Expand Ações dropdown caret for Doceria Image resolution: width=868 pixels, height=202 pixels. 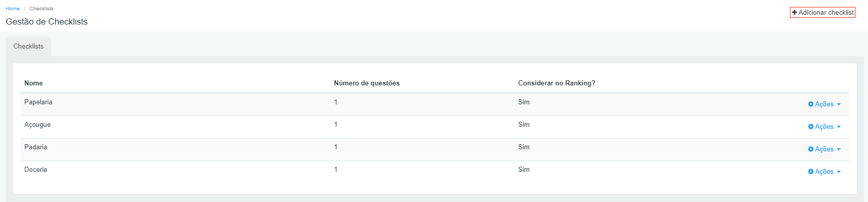coord(839,172)
